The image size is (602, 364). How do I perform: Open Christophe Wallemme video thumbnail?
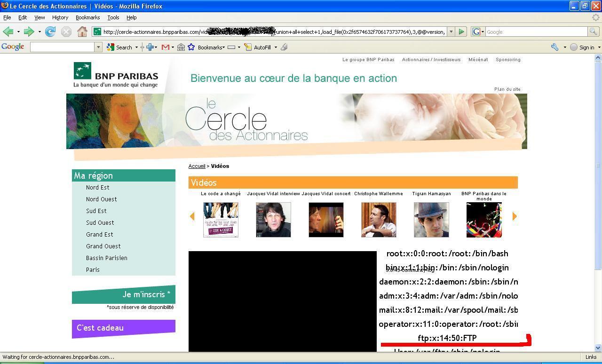tap(379, 220)
